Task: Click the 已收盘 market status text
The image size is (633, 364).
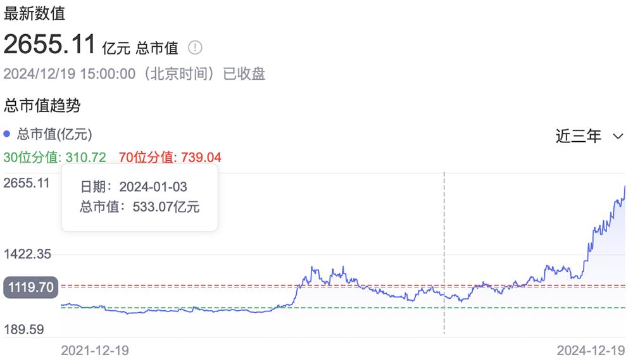Action: pos(244,73)
